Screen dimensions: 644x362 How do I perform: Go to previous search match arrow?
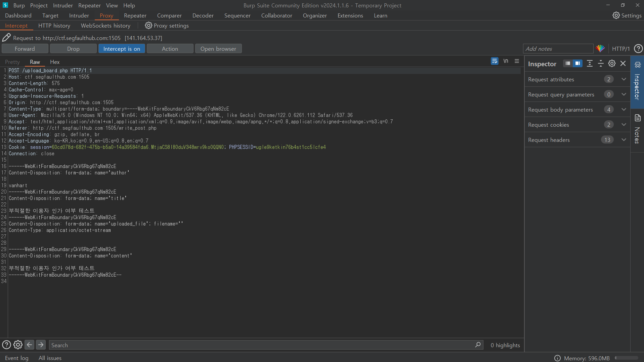pyautogui.click(x=30, y=345)
